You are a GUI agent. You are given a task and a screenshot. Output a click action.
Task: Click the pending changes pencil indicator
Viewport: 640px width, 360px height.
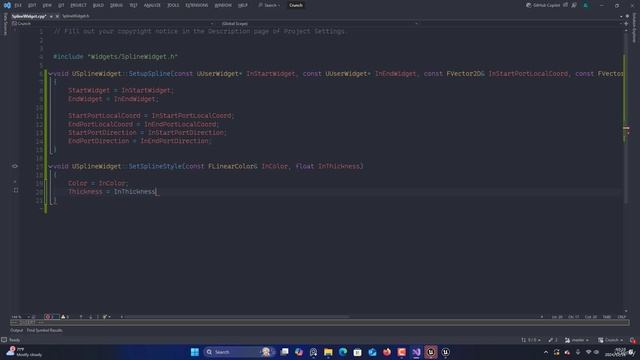pos(553,340)
